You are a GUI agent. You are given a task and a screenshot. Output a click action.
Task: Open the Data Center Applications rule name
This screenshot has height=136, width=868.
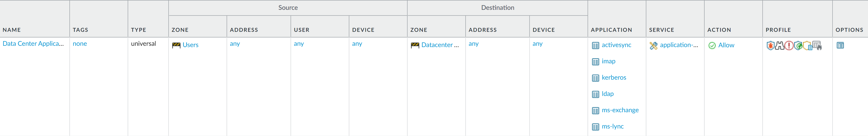(33, 43)
